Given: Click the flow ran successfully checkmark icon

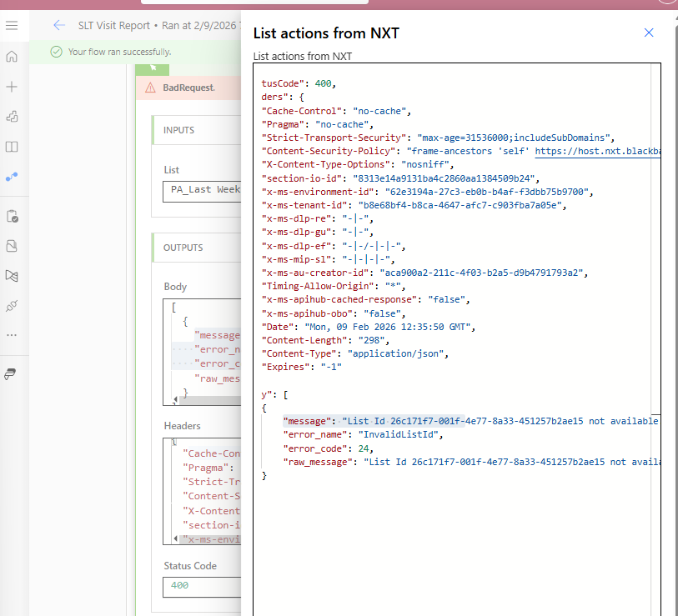Looking at the screenshot, I should coord(56,52).
